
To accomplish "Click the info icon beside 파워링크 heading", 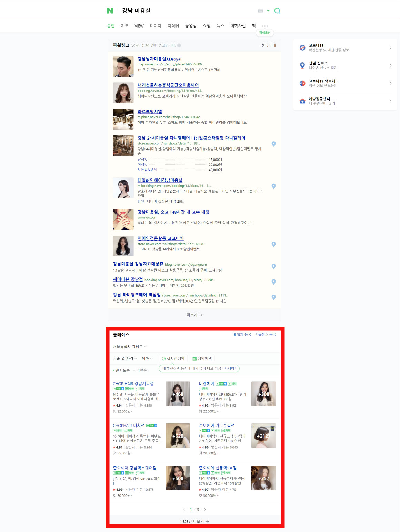I will tap(179, 45).
